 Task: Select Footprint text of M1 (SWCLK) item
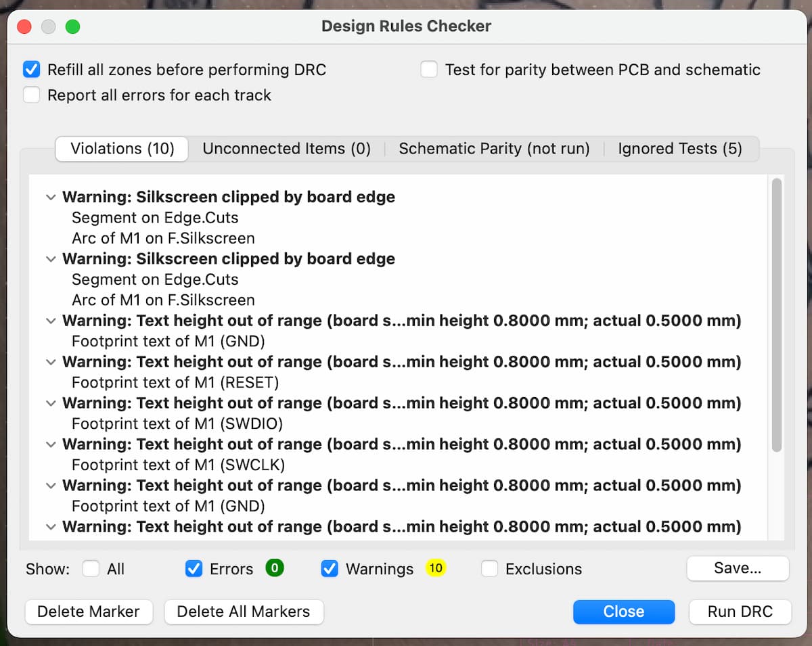click(x=179, y=465)
